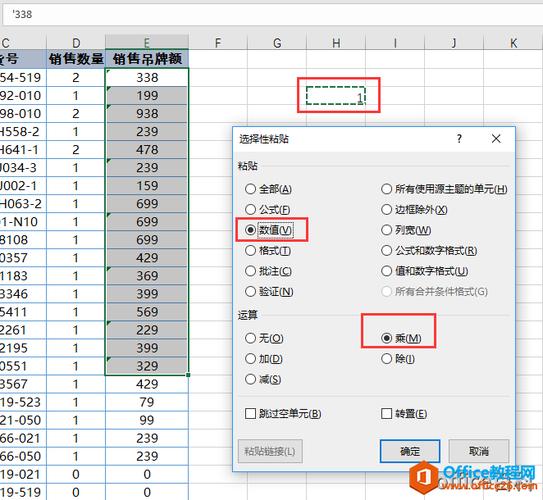Click the copied cell containing 1
Image resolution: width=543 pixels, height=500 pixels.
(x=336, y=96)
